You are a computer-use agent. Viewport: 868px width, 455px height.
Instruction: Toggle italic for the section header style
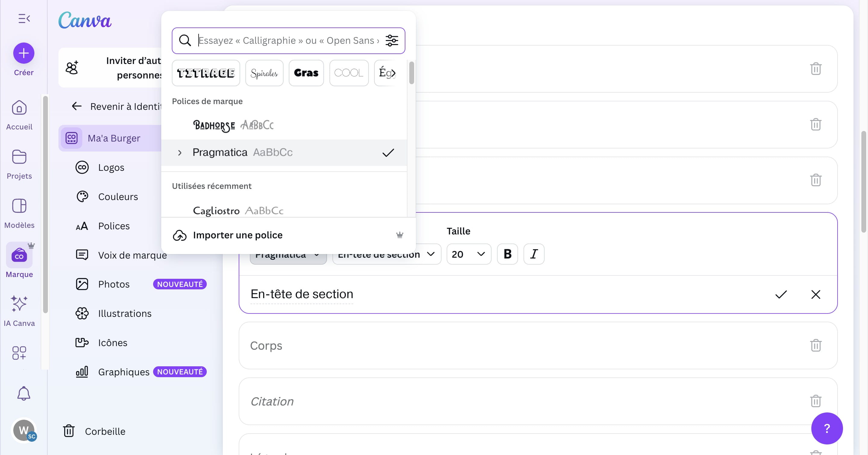pyautogui.click(x=534, y=254)
